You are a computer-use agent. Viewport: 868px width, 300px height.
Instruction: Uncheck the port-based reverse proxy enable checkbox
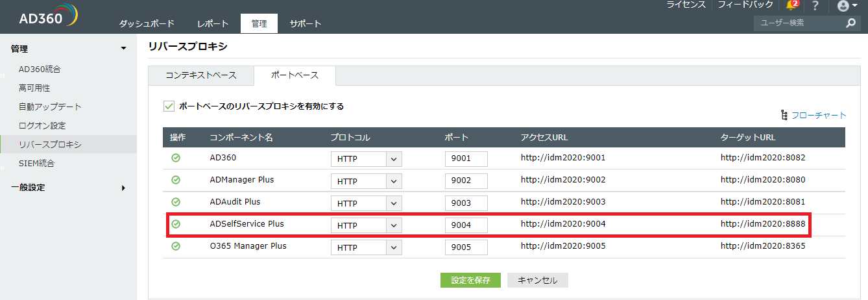tap(169, 106)
